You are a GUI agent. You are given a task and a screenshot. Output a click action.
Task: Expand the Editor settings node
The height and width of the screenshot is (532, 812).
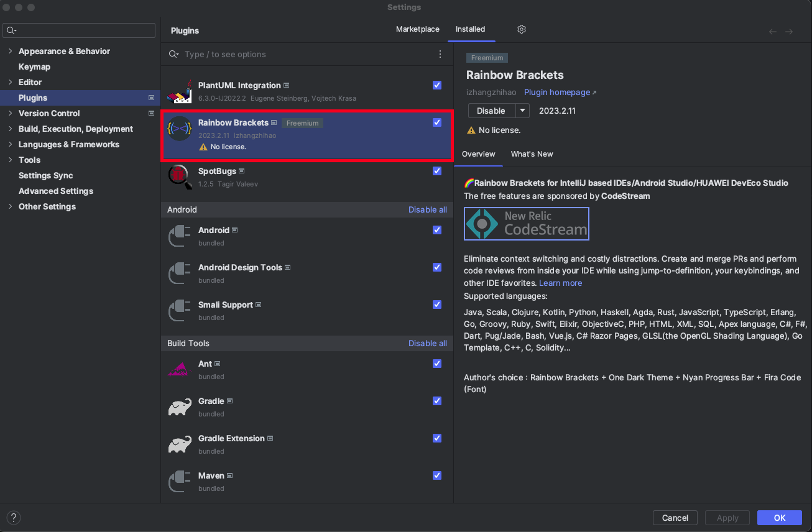point(10,82)
